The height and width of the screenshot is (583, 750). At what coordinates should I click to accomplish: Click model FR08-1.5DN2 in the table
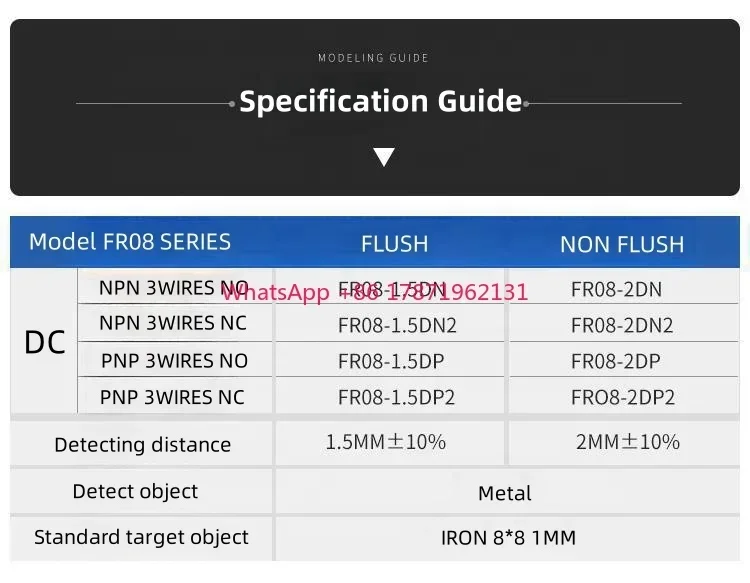coord(397,325)
